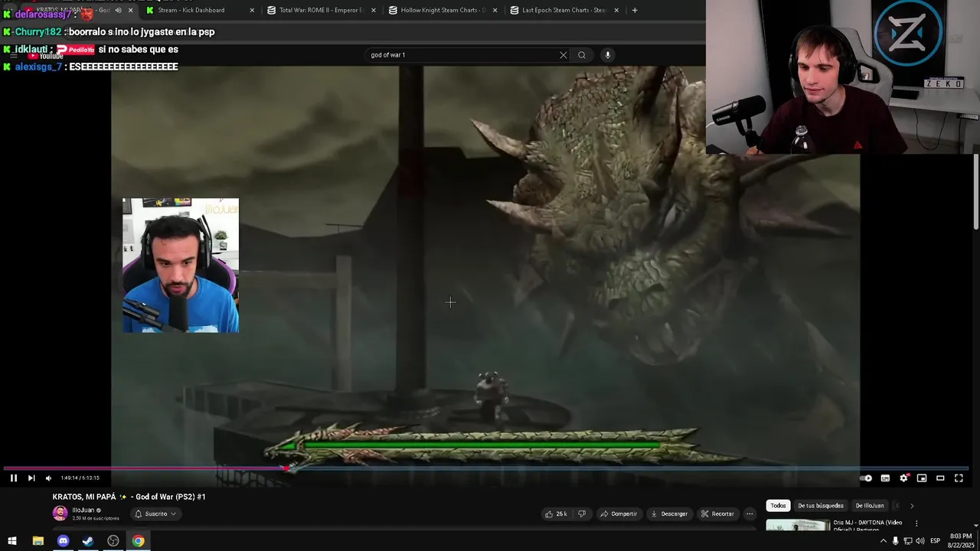Image resolution: width=980 pixels, height=551 pixels.
Task: Clear the 'god of war 1' search text
Action: (563, 55)
